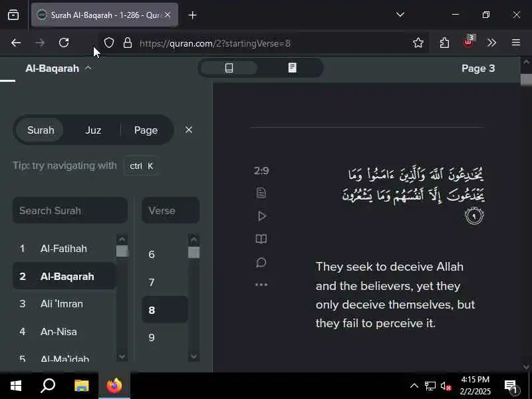Open File Explorer from taskbar
The width and height of the screenshot is (532, 399).
(x=81, y=386)
